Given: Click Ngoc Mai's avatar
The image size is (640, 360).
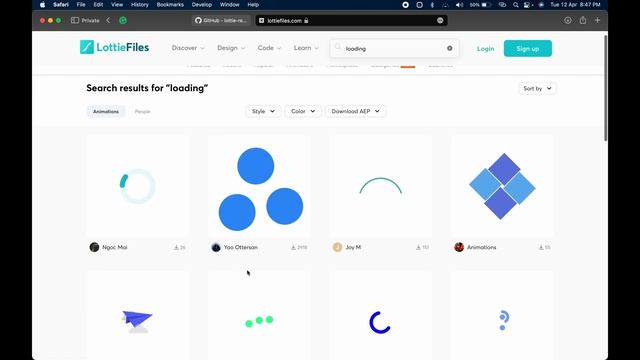Looking at the screenshot, I should click(94, 247).
